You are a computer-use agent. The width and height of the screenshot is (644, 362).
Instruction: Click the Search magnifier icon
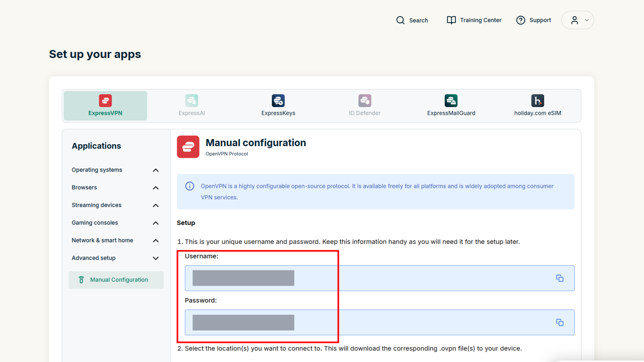(400, 20)
